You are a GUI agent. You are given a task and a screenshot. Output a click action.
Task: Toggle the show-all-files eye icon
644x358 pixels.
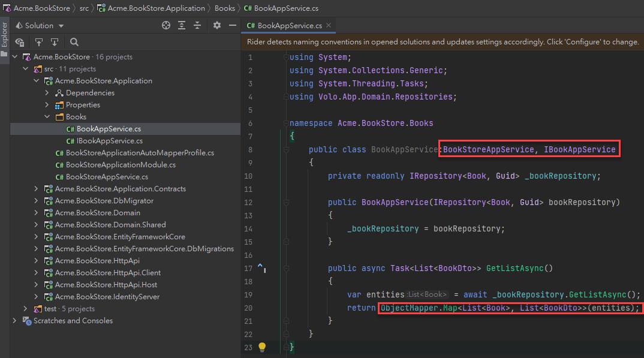(20, 42)
